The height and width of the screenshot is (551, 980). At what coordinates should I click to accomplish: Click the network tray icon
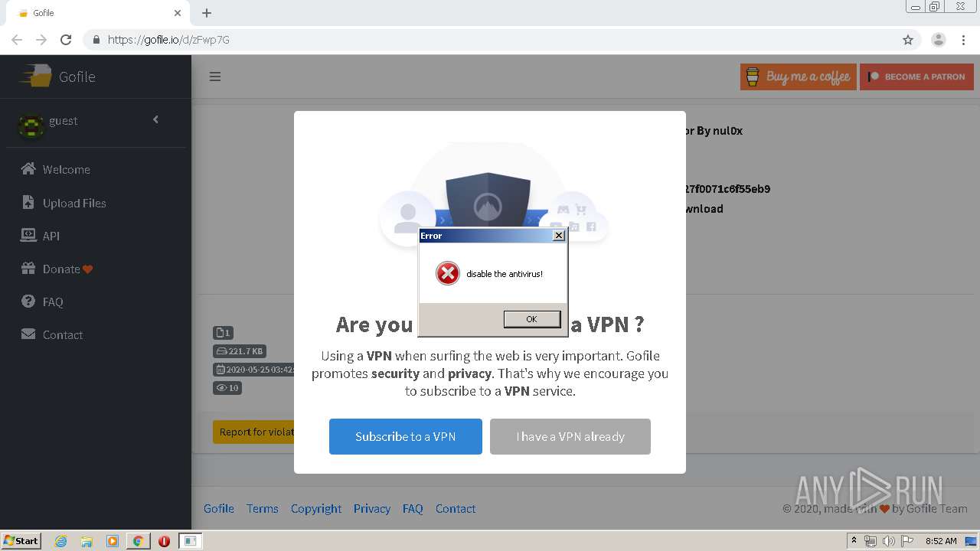870,541
